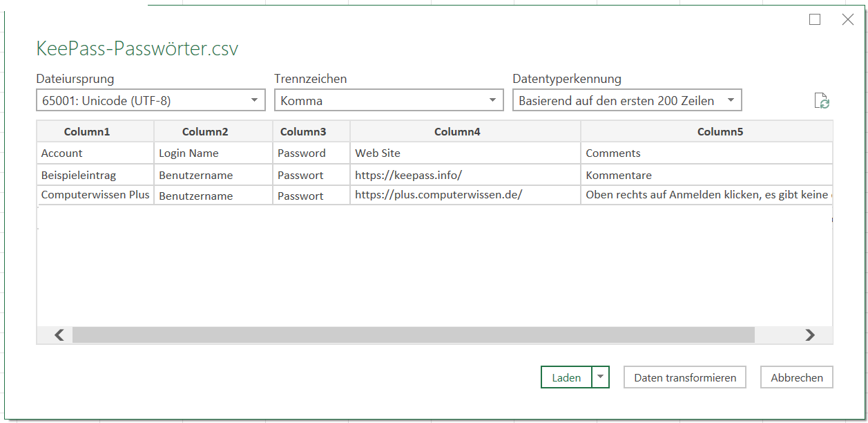Open the Dateiursprung encoding dropdown

151,100
